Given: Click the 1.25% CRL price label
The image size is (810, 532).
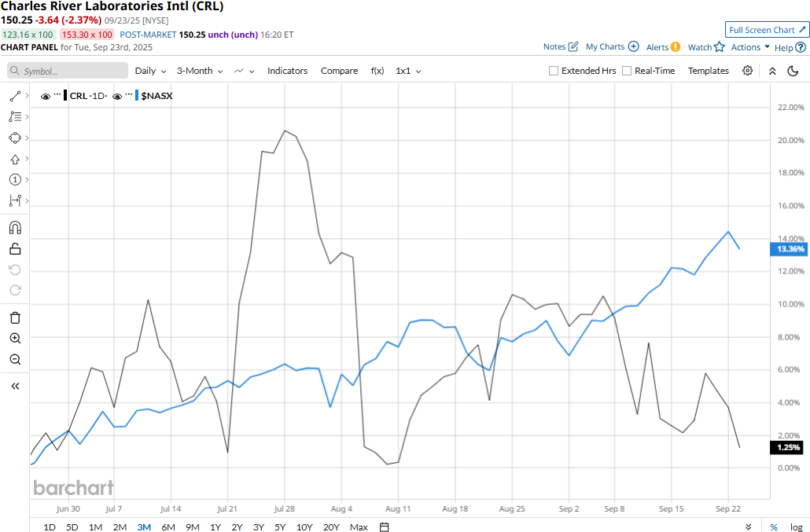Looking at the screenshot, I should click(x=786, y=447).
